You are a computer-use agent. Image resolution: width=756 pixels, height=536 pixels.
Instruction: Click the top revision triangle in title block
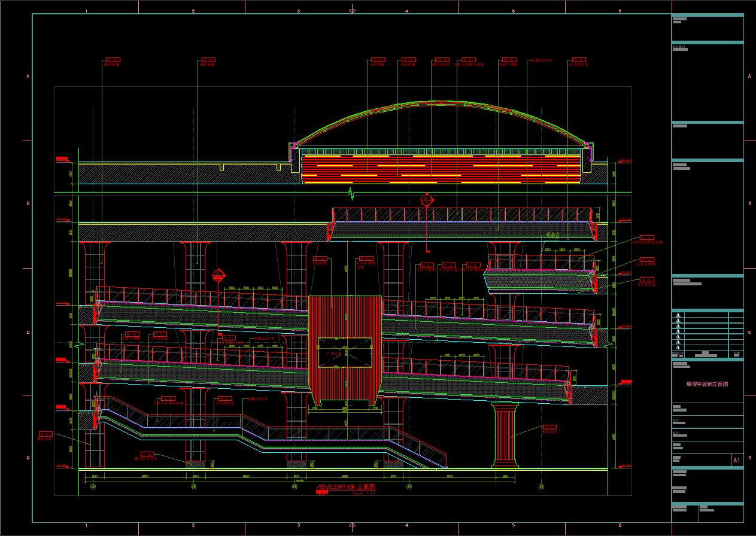[x=678, y=315]
